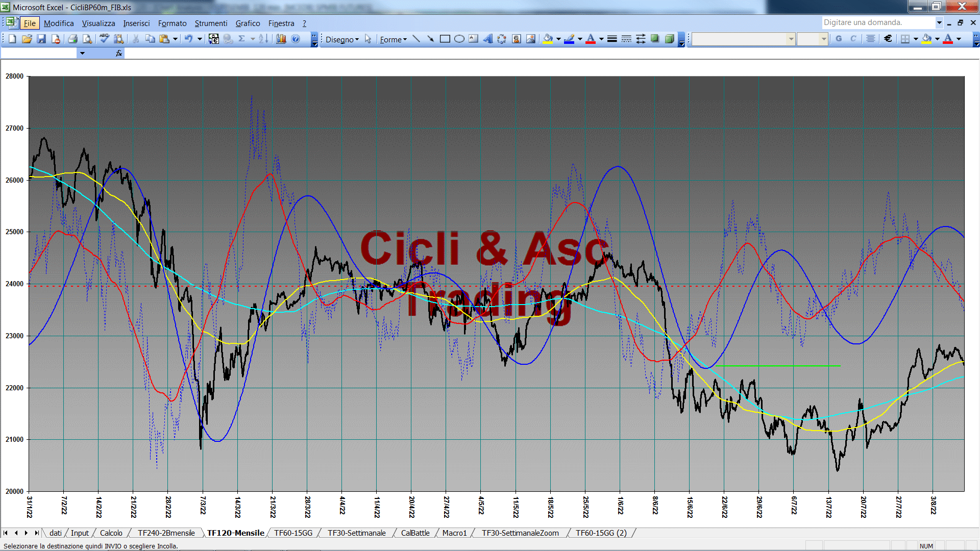Screen dimensions: 980x551
Task: Print the sheet with the printer icon
Action: [x=72, y=39]
